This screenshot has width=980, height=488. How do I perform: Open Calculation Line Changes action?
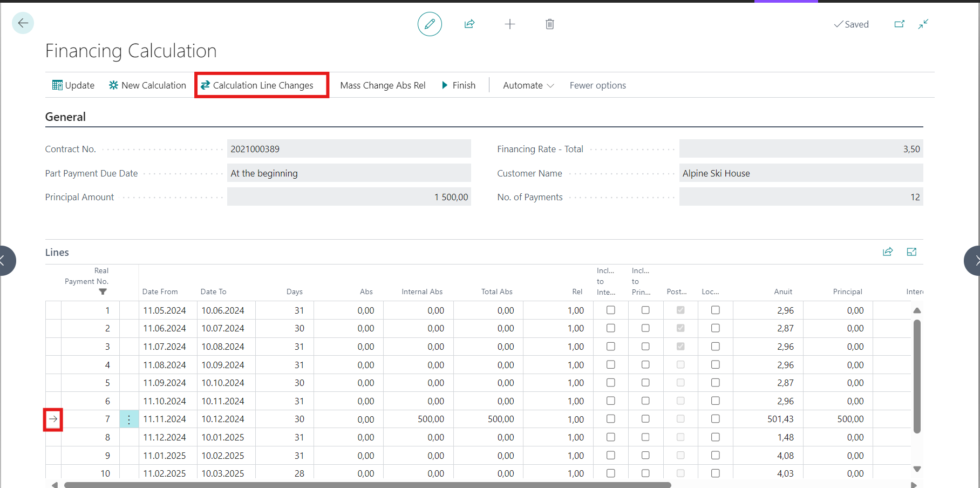coord(257,85)
